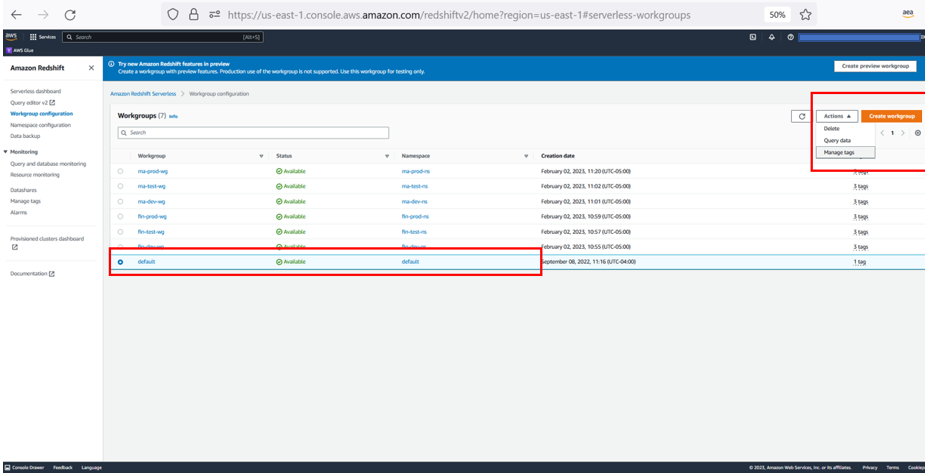Open the ma-dev-ns namespace link
Screen dimensions: 928x475
tap(415, 201)
